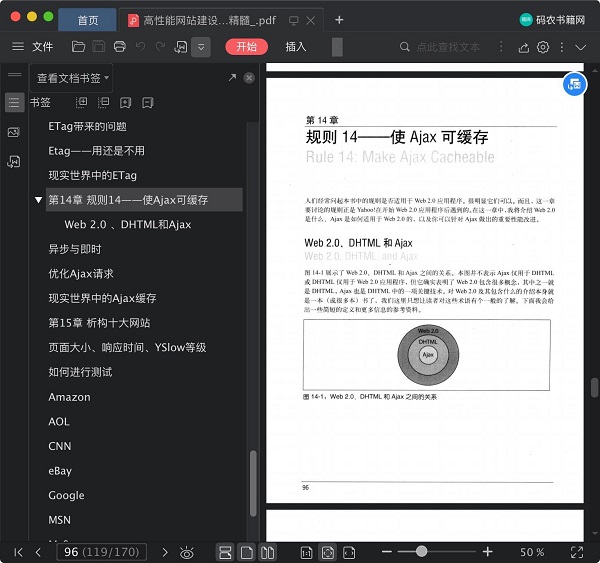Image resolution: width=600 pixels, height=563 pixels.
Task: Toggle eye protection mode icon
Action: tap(186, 552)
